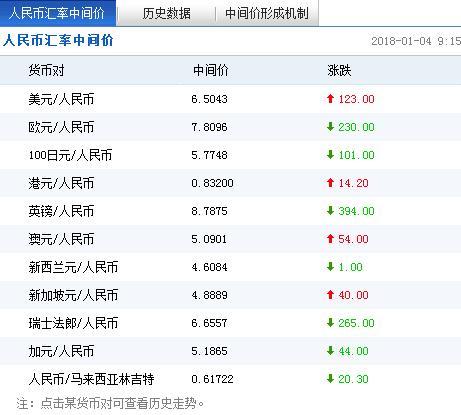Viewport: 461px width, 415px height.
Task: Select the 新加坡元/人民币 currency pair
Action: click(73, 295)
